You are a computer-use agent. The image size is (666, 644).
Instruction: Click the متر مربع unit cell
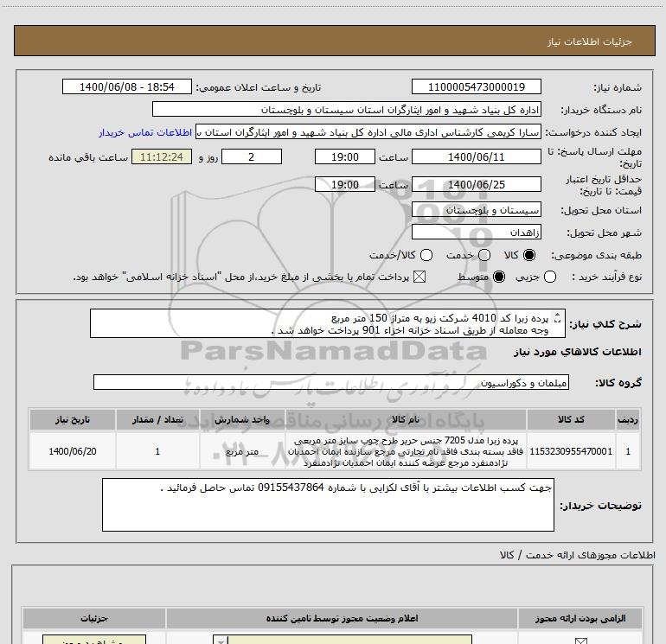tap(242, 451)
